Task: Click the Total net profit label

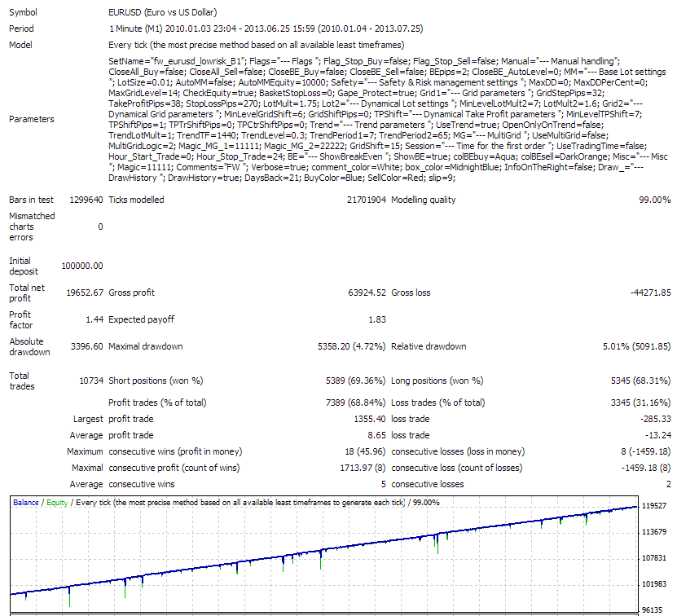Action: pos(26,293)
